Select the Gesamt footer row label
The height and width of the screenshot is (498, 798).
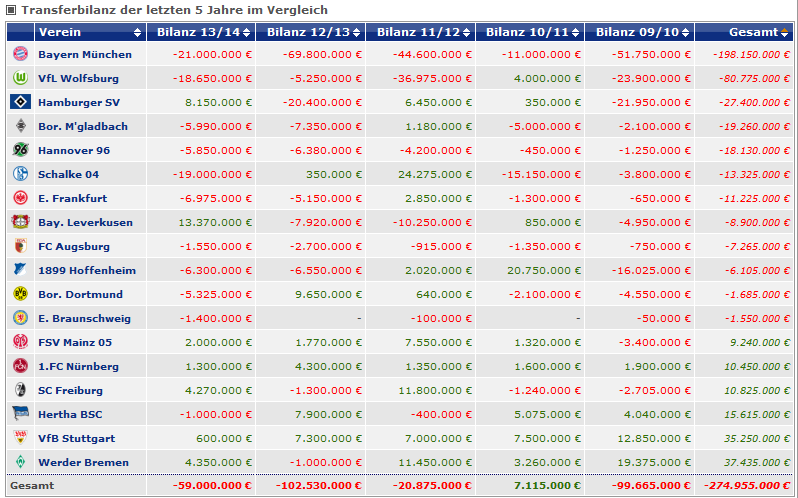tap(32, 486)
